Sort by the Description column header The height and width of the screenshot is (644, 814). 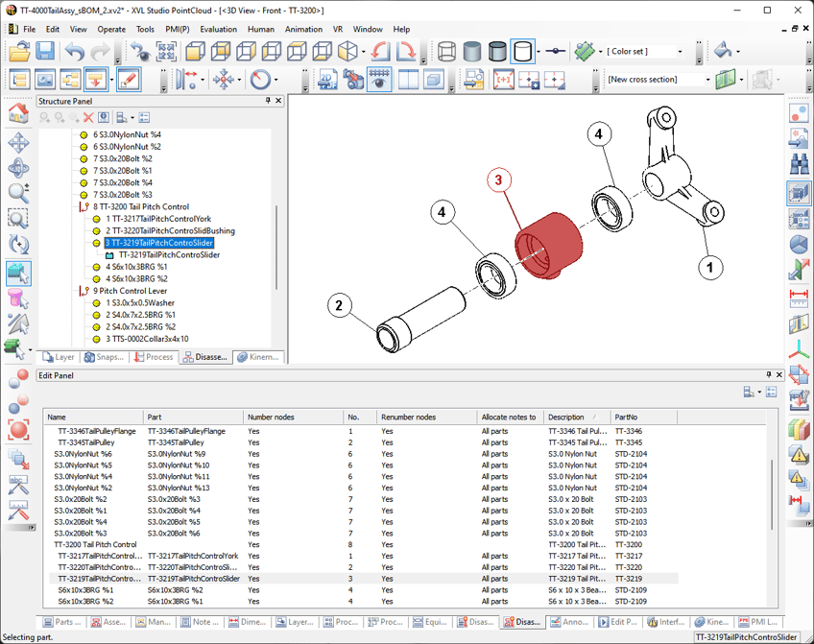pyautogui.click(x=566, y=417)
